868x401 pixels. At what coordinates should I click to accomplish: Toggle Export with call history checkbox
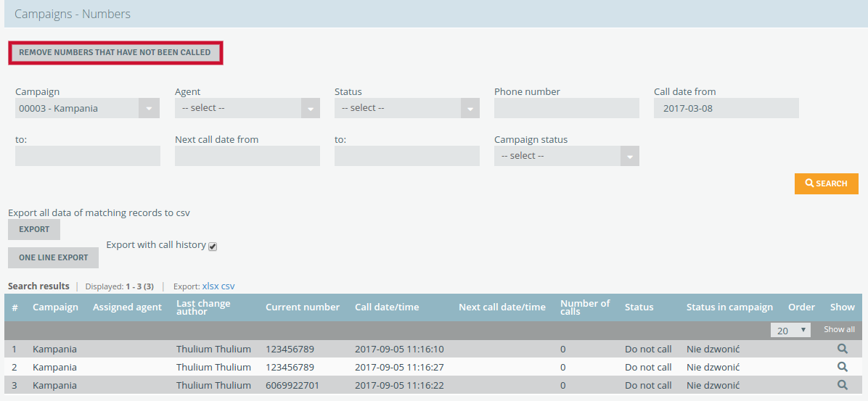pos(213,247)
